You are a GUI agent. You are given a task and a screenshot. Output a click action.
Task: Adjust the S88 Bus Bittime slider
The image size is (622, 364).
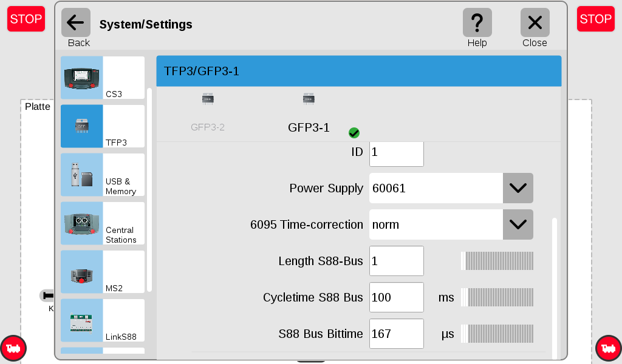497,334
